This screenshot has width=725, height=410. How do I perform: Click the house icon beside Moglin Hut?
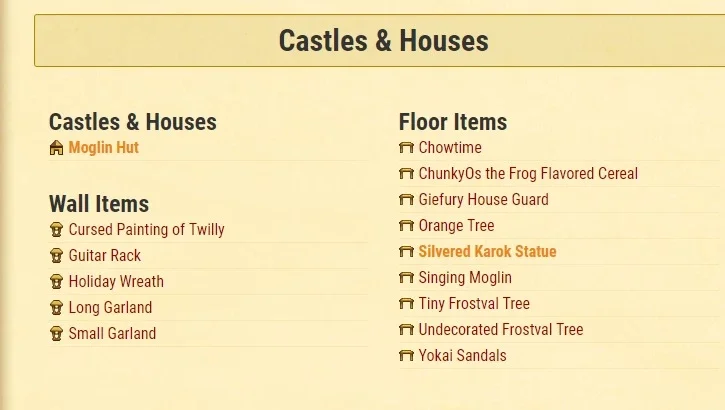(56, 148)
